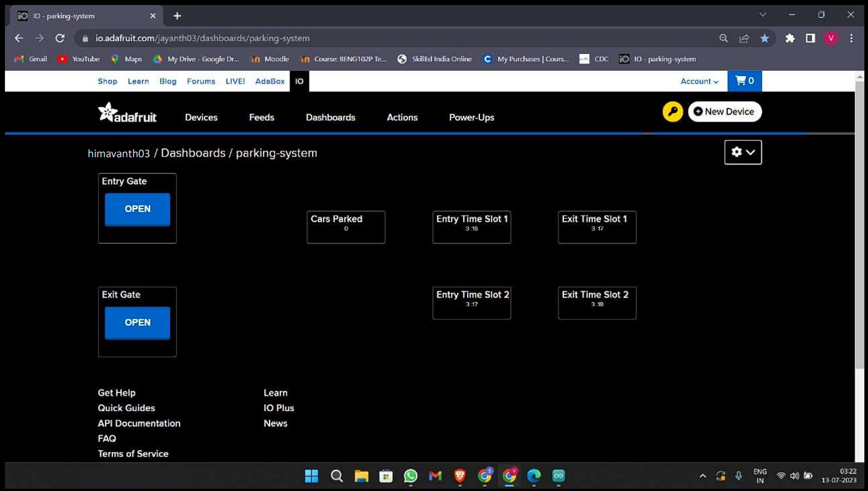Click the Adafruit logo
868x491 pixels.
(x=128, y=113)
